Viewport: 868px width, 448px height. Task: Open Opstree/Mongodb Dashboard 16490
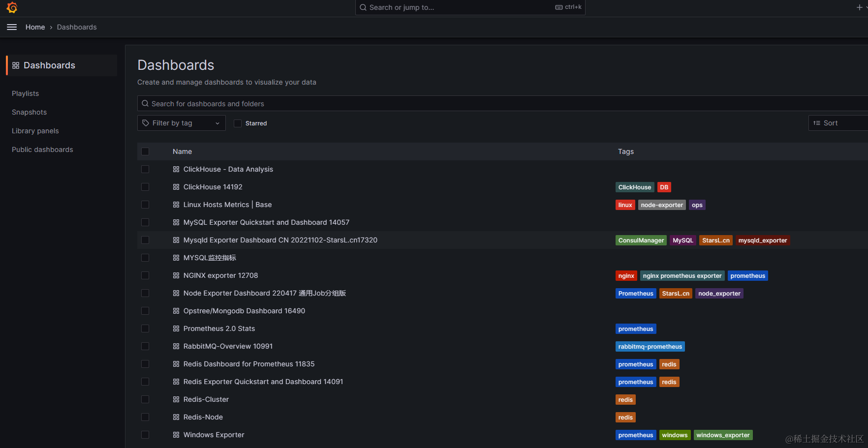point(244,311)
